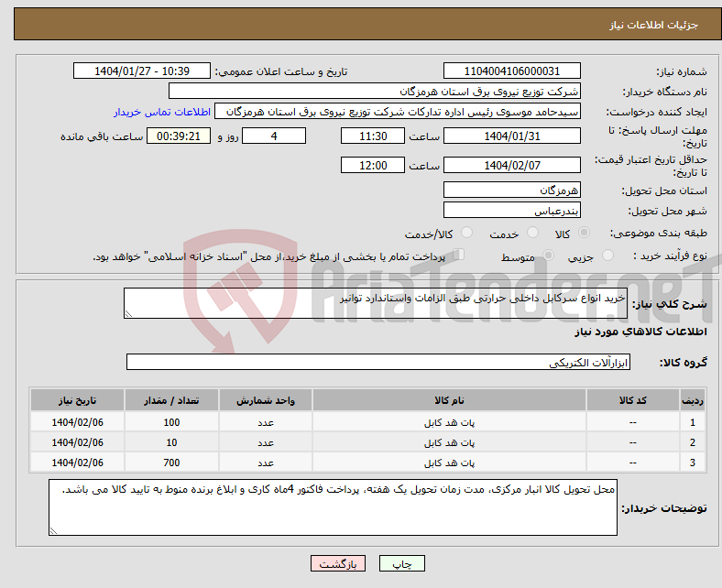Screen dimensions: 722x588
Task: Click date 1404/02/06 in row 1
Action: [x=77, y=422]
